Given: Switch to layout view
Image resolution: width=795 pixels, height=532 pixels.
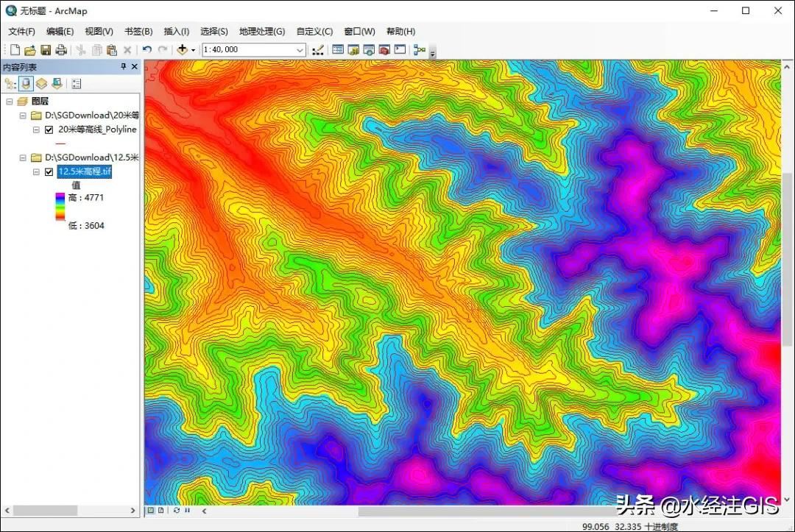Looking at the screenshot, I should coord(160,511).
